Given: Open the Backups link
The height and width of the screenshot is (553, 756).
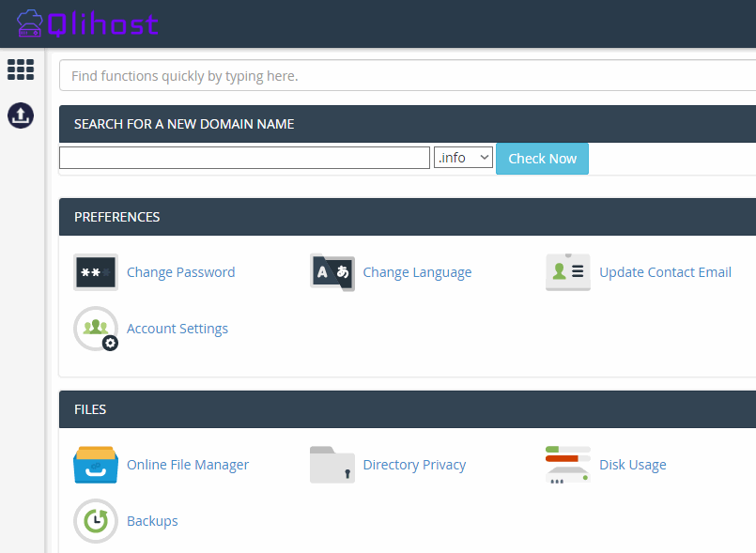Looking at the screenshot, I should coord(152,521).
